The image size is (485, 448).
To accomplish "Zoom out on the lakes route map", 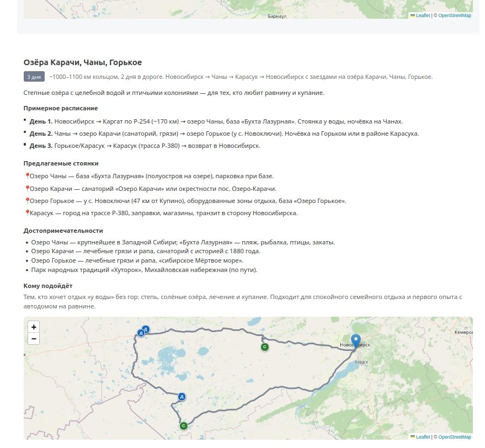I will coord(34,339).
